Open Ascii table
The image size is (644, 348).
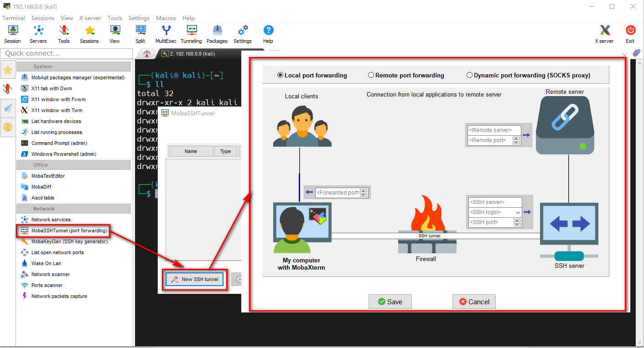pos(38,198)
